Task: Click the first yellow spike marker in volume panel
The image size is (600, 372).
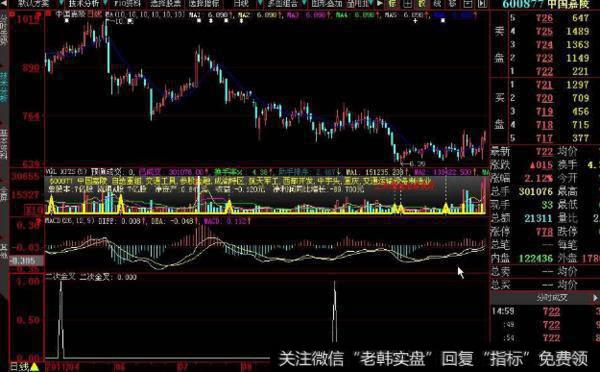Action: [x=51, y=204]
